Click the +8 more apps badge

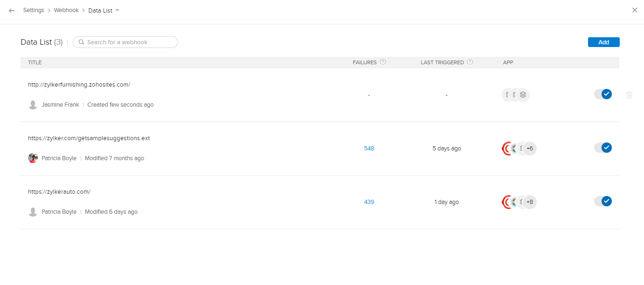[x=529, y=202]
